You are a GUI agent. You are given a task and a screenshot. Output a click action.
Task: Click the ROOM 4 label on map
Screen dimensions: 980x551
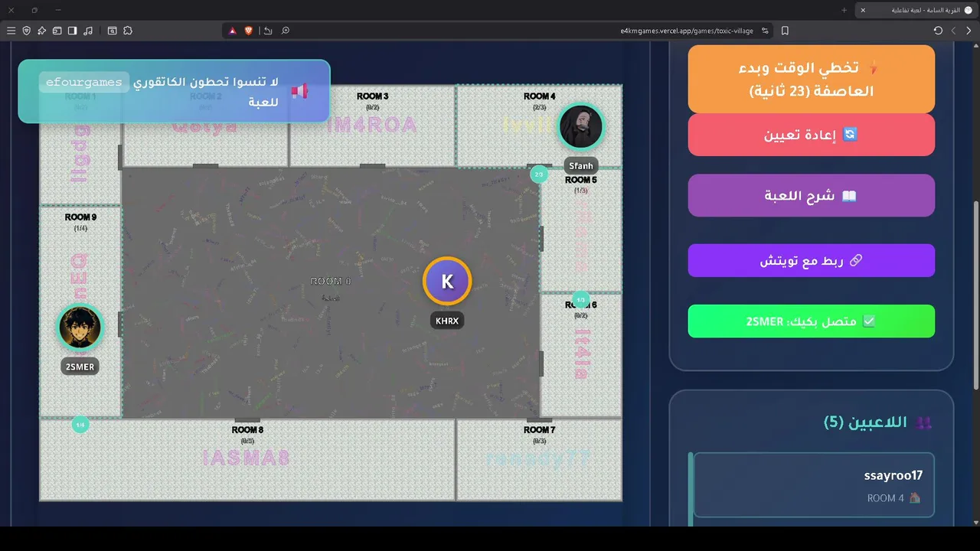tap(540, 96)
